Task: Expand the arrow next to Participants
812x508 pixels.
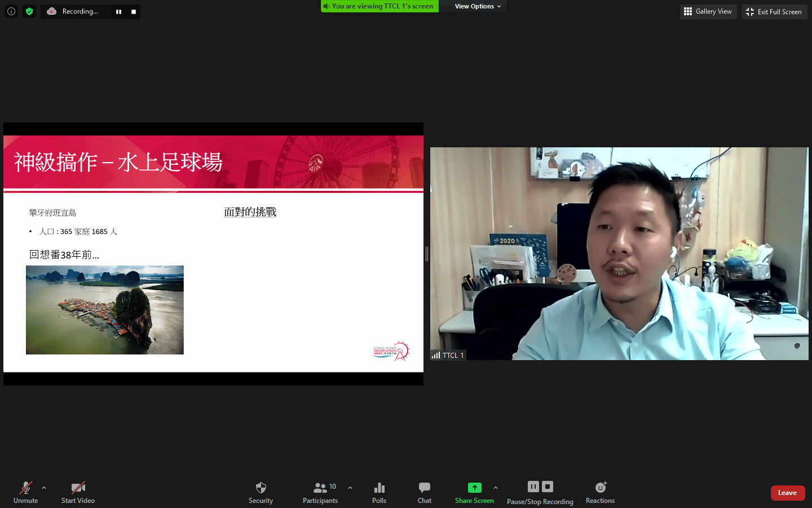Action: (x=350, y=488)
